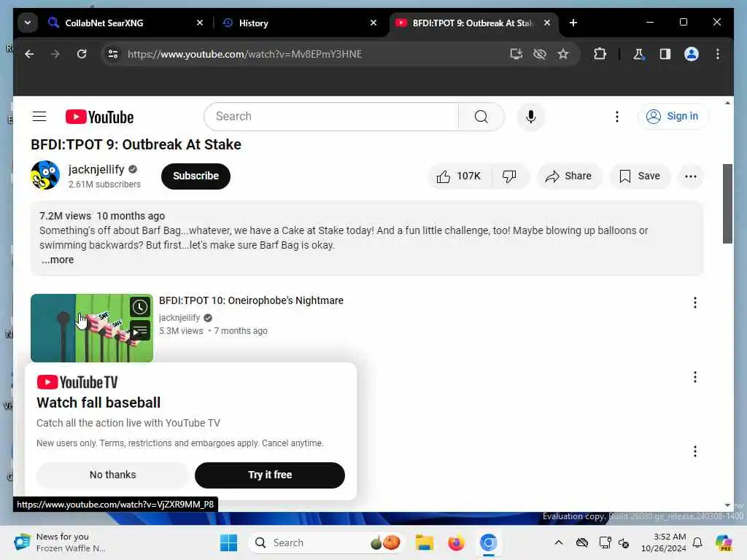Click jacknjellify under TPOT 10 video
Viewport: 747px width, 560px height.
point(179,318)
